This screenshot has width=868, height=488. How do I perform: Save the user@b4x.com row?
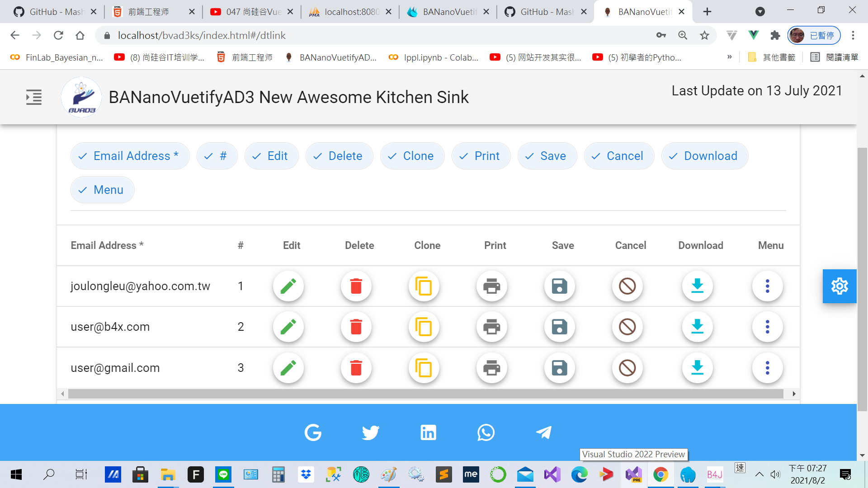pos(559,327)
